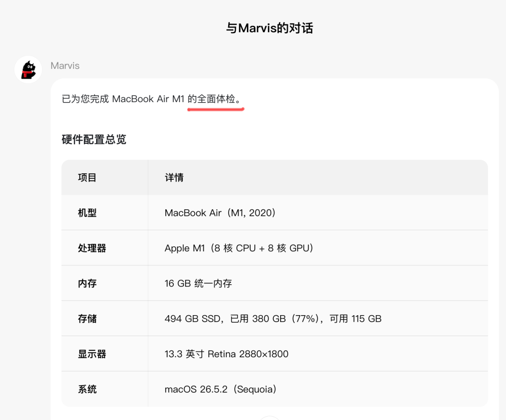
Task: Click the 内存 row label
Action: (87, 283)
